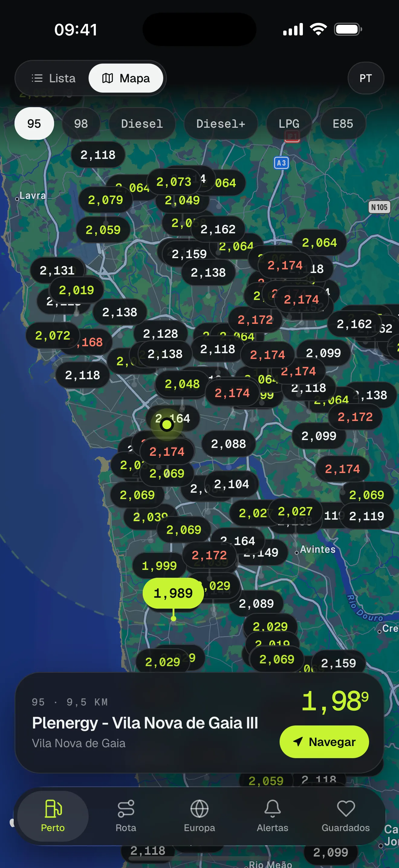Screen dimensions: 399x868
Task: Select the 2,128 price marker
Action: (161, 334)
